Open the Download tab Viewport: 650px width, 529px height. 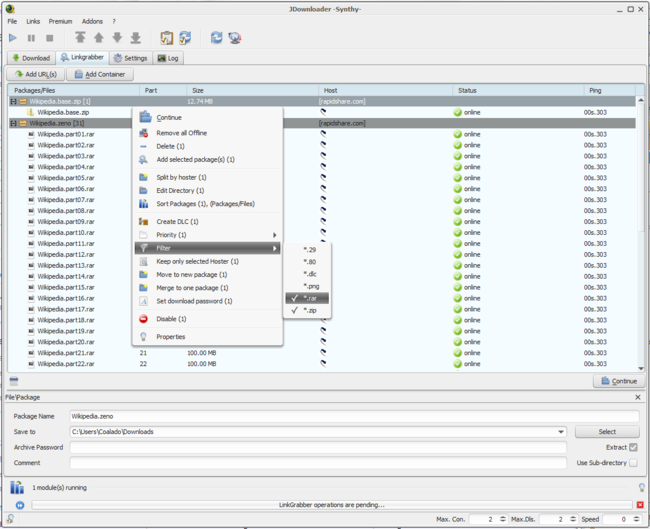point(32,58)
